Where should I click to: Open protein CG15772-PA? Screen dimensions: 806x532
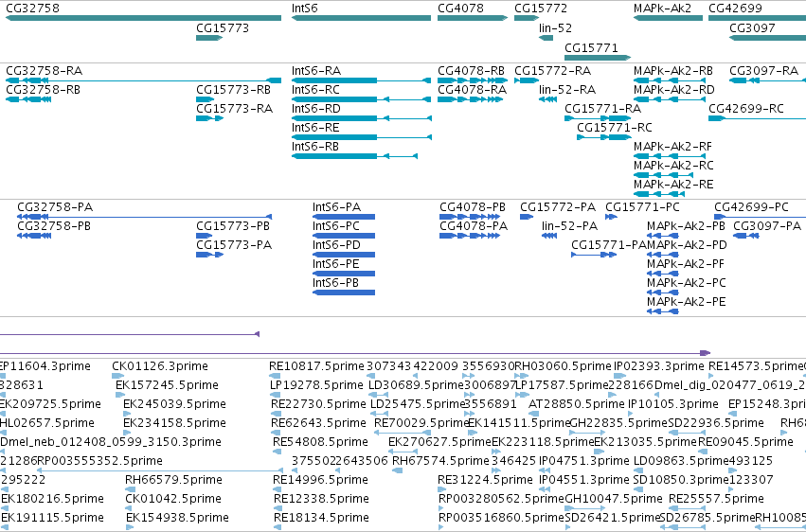(x=558, y=207)
